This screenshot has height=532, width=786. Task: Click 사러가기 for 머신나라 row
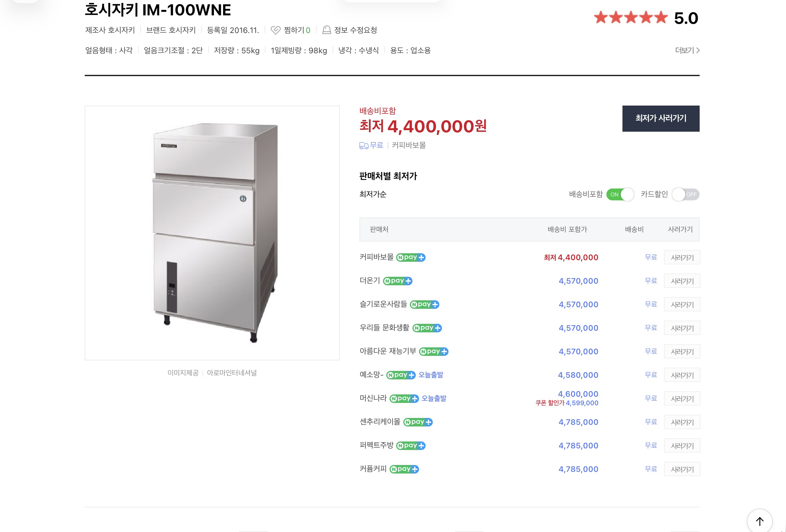(x=682, y=399)
